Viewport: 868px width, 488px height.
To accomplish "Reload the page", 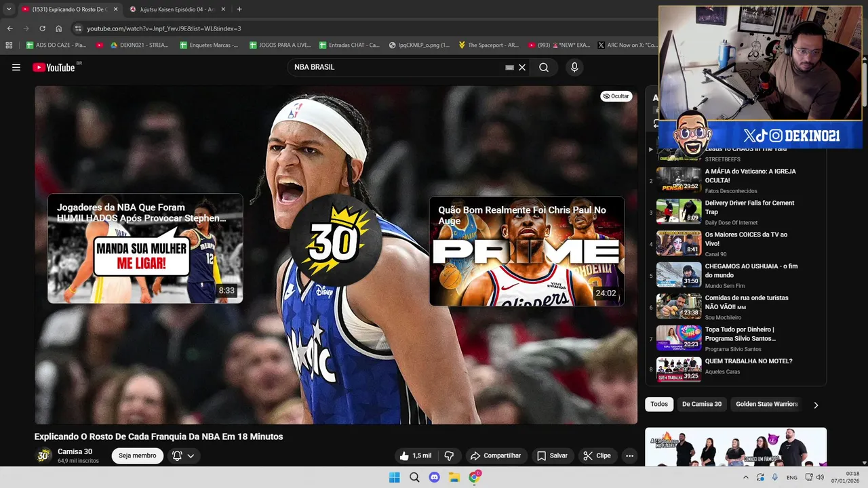I will (42, 28).
